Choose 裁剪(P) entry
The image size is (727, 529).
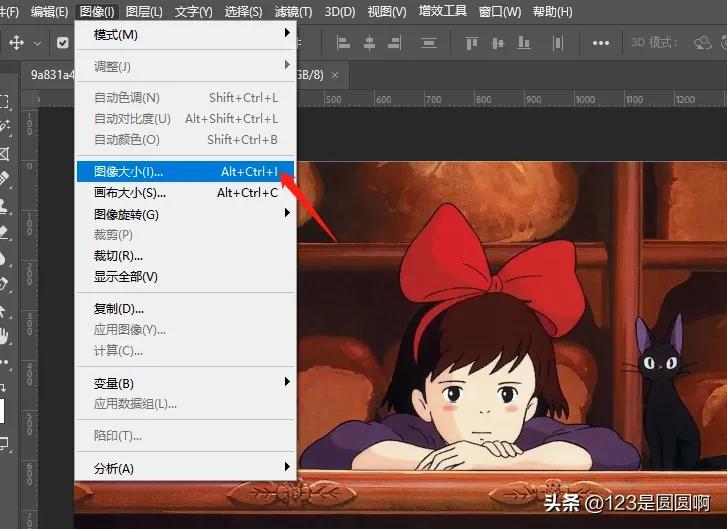click(x=185, y=235)
